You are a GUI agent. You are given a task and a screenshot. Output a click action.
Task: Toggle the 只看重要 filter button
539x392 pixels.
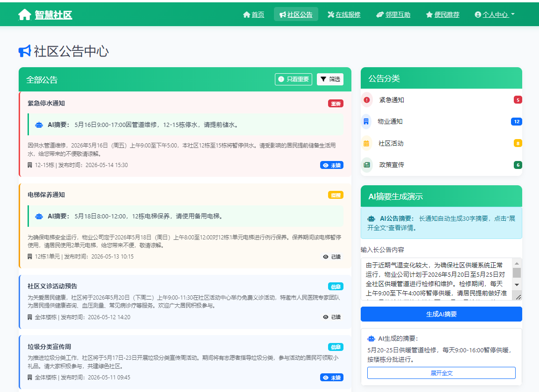pos(294,79)
